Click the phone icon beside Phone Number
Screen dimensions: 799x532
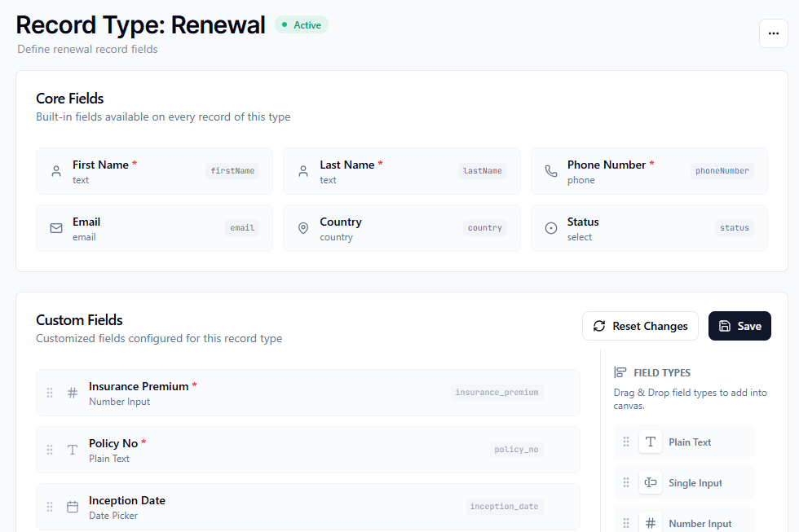[551, 171]
